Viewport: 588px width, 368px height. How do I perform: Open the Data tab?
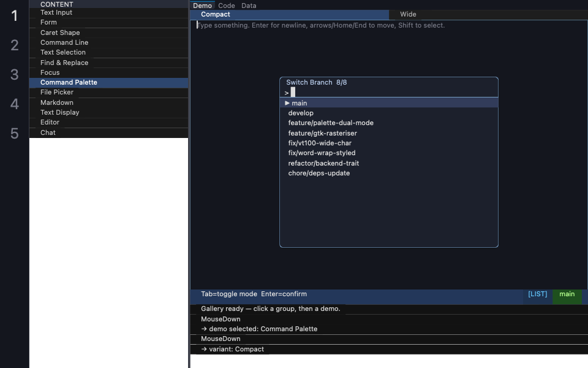pyautogui.click(x=249, y=6)
